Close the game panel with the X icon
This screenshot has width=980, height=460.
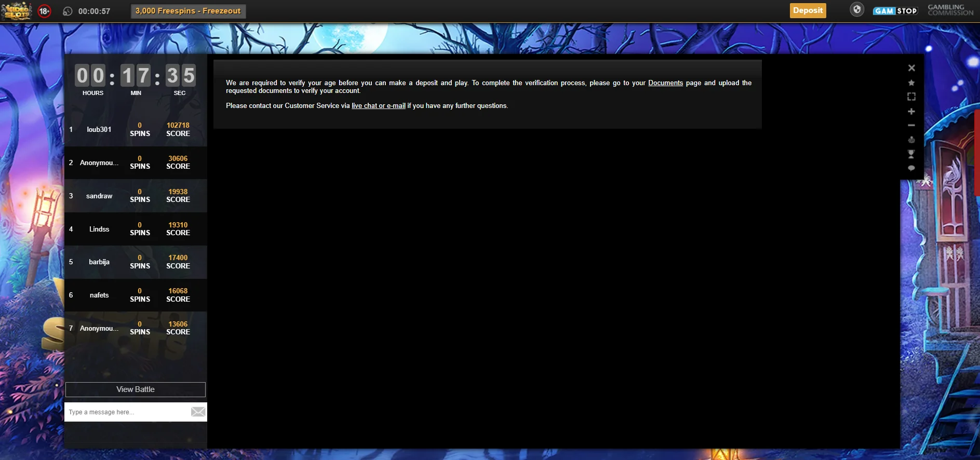point(911,68)
